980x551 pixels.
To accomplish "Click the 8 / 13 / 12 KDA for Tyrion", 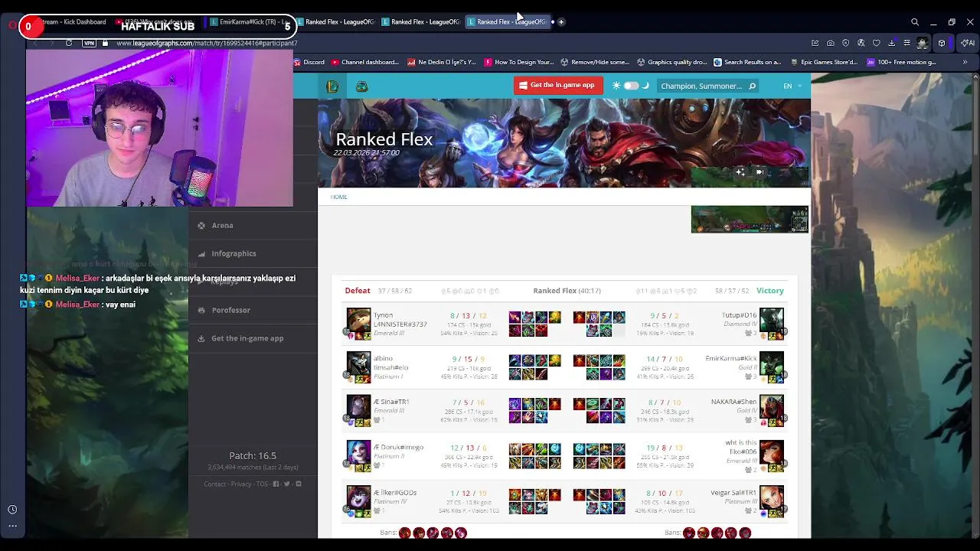I will [469, 315].
